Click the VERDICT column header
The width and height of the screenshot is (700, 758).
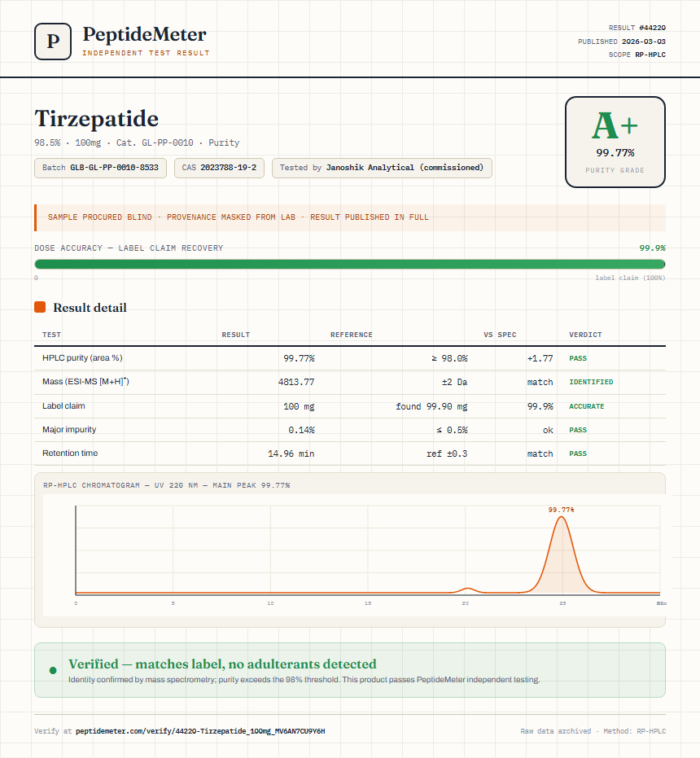coord(585,335)
